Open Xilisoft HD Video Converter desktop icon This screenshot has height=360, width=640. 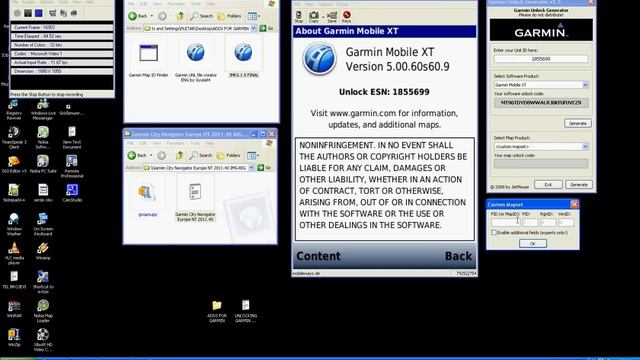tap(43, 340)
